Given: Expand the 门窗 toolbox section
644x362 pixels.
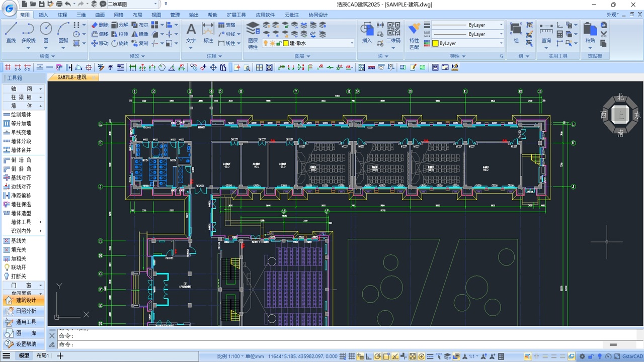Looking at the screenshot, I should 23,285.
